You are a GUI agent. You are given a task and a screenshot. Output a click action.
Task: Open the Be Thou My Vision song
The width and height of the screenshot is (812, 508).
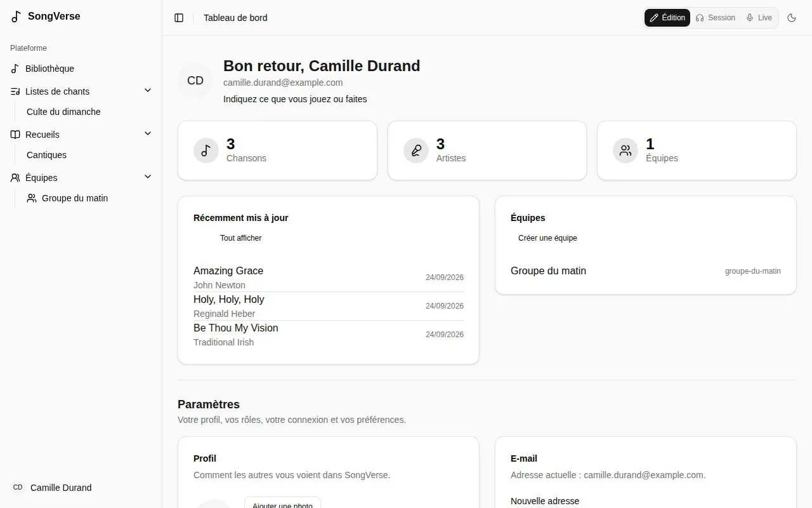(329, 335)
